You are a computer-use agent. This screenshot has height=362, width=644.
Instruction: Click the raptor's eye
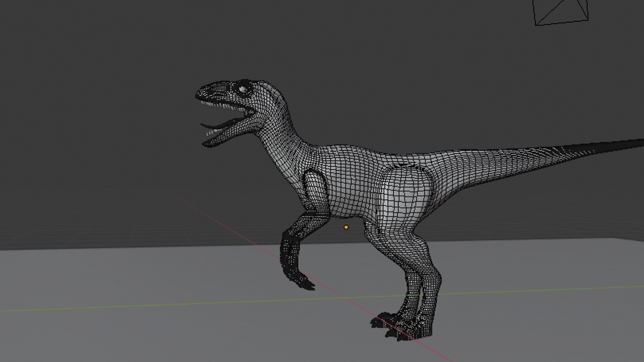point(243,89)
